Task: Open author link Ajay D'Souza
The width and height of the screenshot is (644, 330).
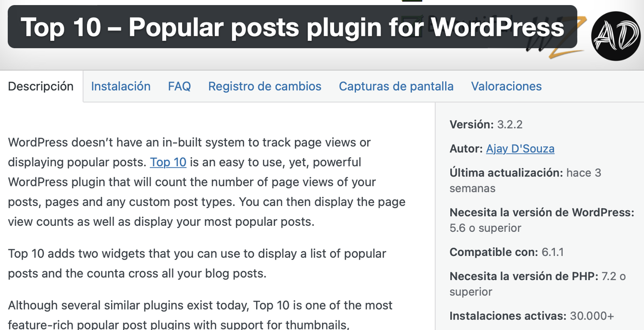Action: click(520, 149)
